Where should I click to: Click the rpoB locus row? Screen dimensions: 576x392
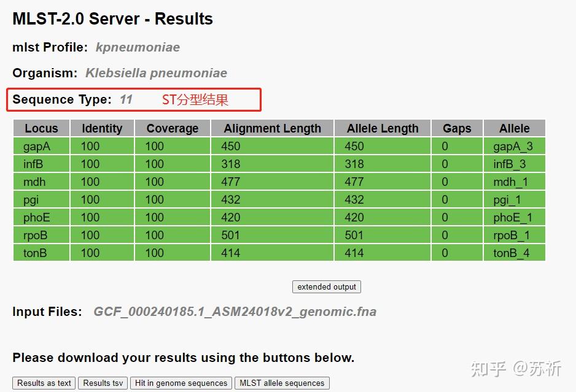(x=279, y=235)
